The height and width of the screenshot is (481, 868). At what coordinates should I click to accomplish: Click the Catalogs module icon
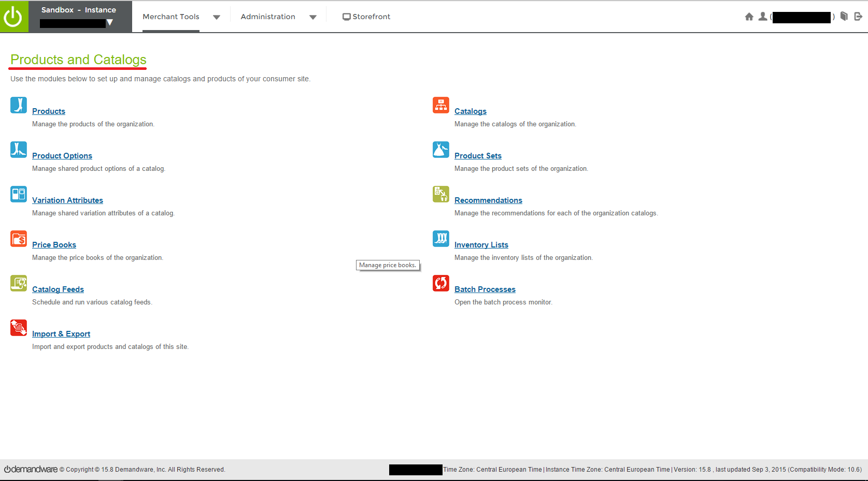441,105
